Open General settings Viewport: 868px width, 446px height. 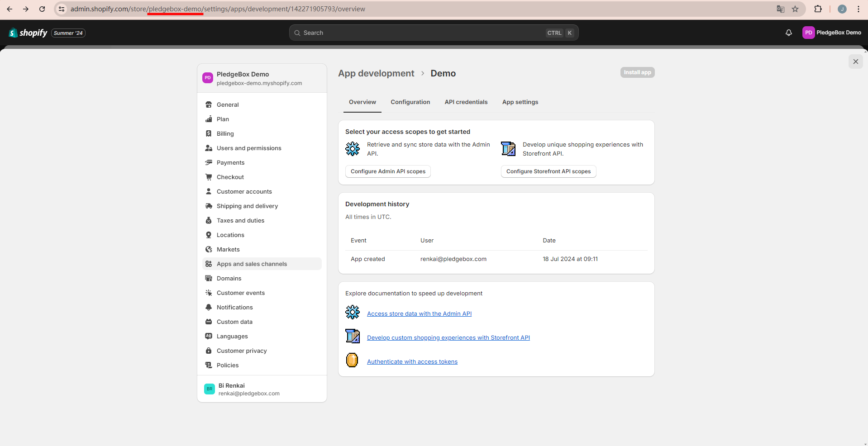pyautogui.click(x=262, y=104)
